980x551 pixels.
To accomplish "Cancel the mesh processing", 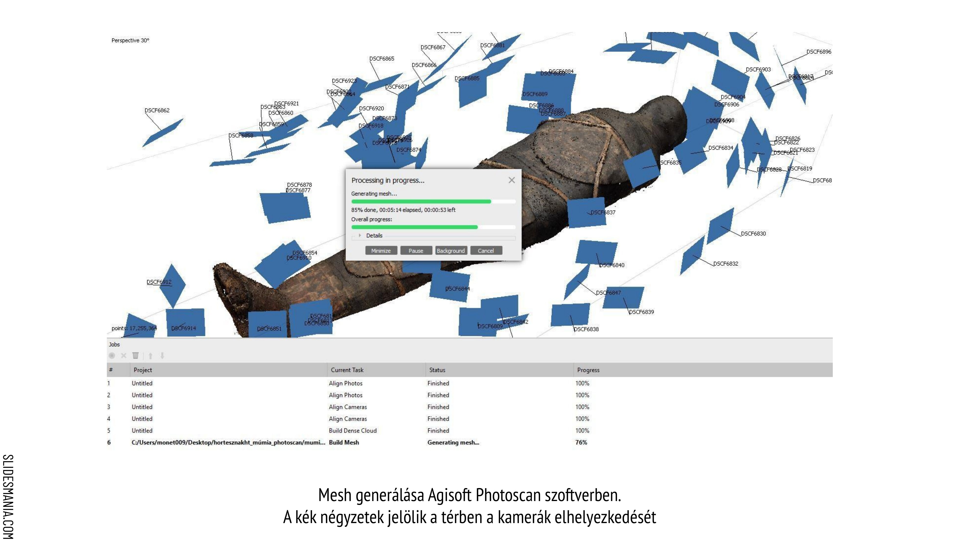I will tap(486, 251).
